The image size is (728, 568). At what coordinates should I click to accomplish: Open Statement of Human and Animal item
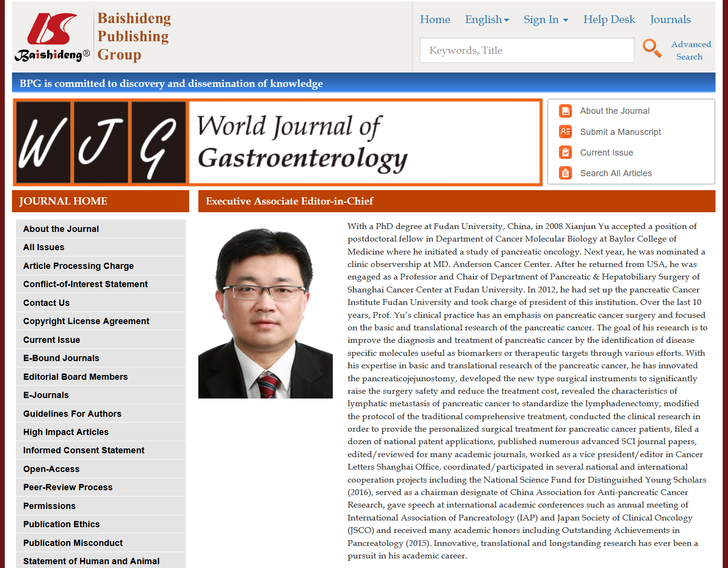pyautogui.click(x=101, y=560)
